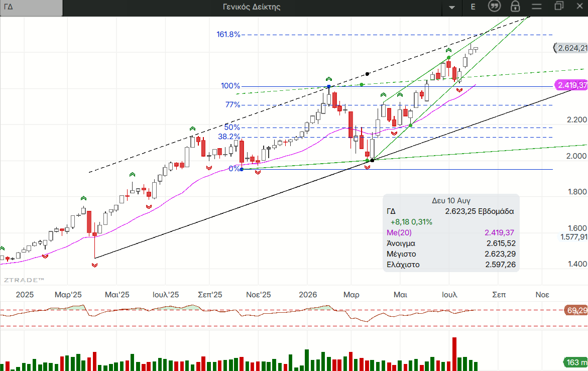Click the tallest red volume bar
The height and width of the screenshot is (371, 588).
454,354
